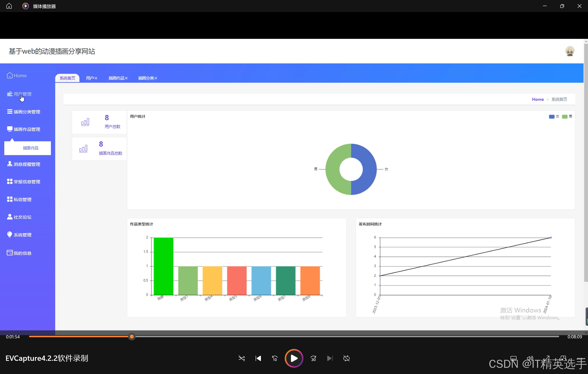Viewport: 588px width, 374px height.
Task: Click the Home breadcrumb link
Action: coord(538,99)
